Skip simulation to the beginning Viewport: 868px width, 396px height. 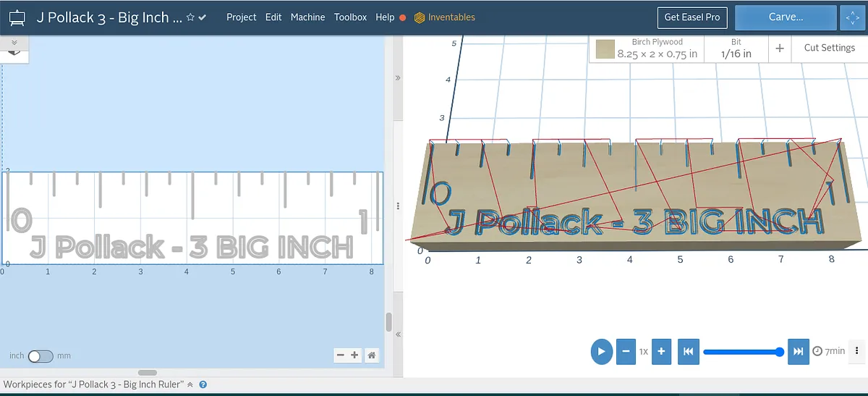688,351
